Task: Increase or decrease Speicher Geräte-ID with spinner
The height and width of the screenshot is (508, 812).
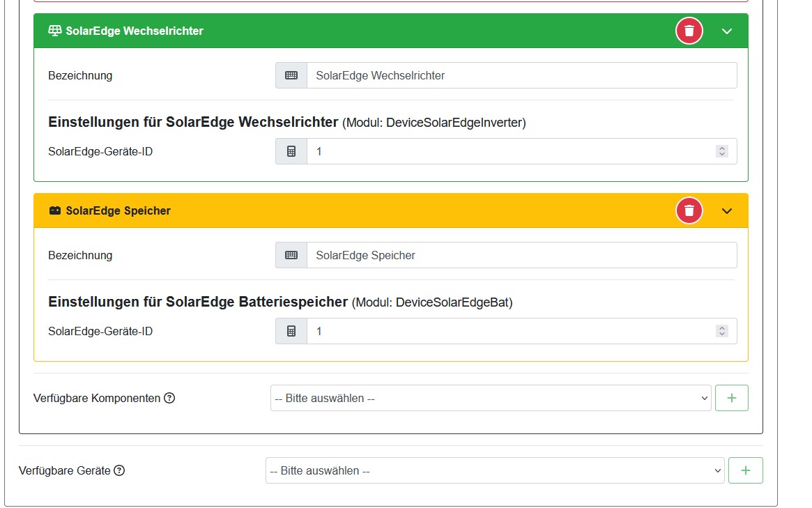Action: [722, 331]
